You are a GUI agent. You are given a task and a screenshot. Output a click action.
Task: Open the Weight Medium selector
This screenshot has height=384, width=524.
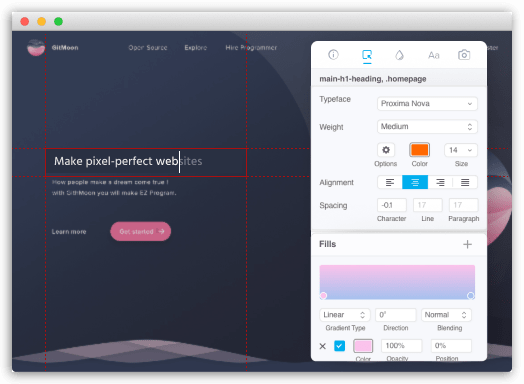[427, 127]
